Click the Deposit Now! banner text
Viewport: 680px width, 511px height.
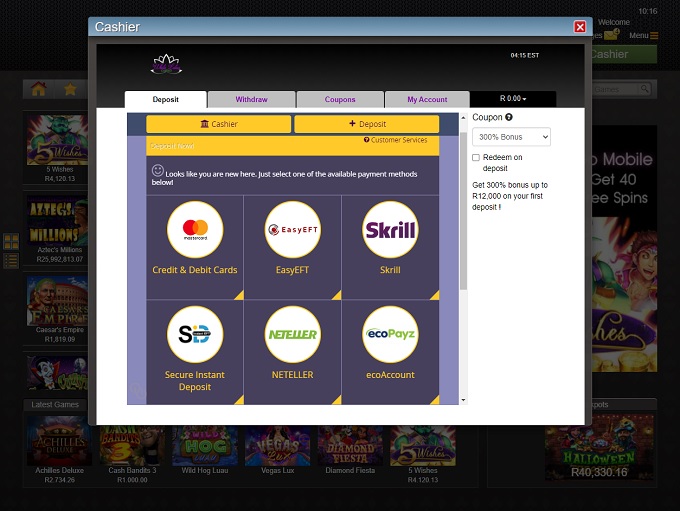tap(172, 146)
